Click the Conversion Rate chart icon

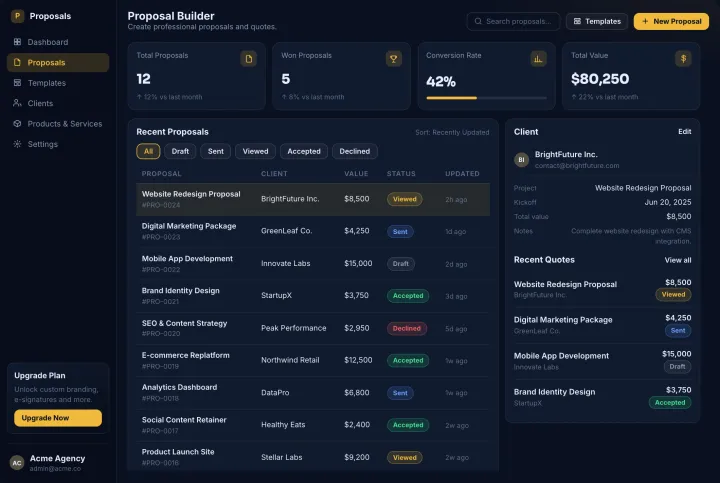538,59
